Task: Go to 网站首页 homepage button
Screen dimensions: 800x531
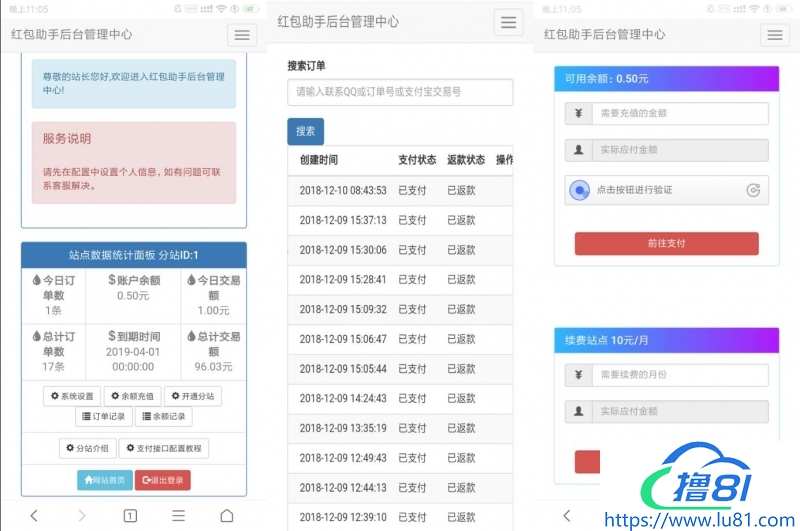Action: pyautogui.click(x=104, y=480)
